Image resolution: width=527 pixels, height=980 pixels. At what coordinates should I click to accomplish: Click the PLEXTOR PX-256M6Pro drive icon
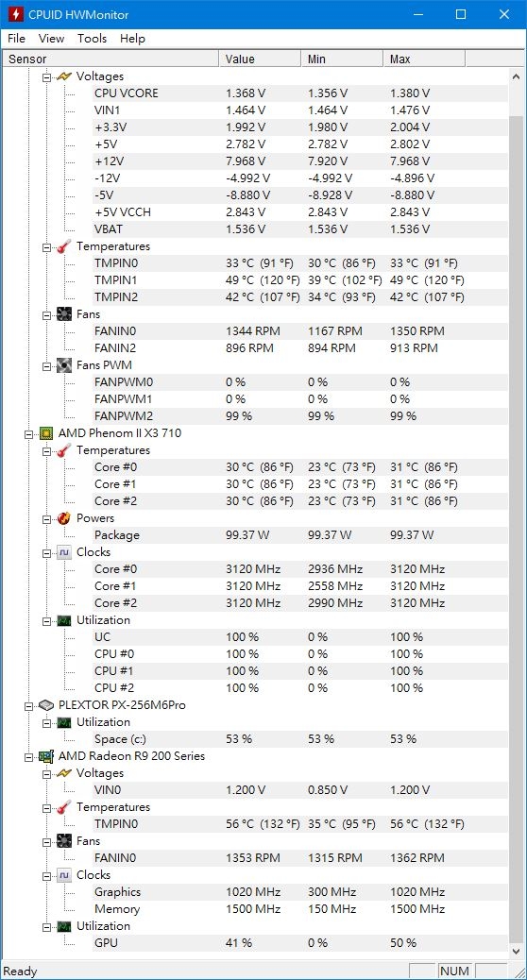point(46,705)
